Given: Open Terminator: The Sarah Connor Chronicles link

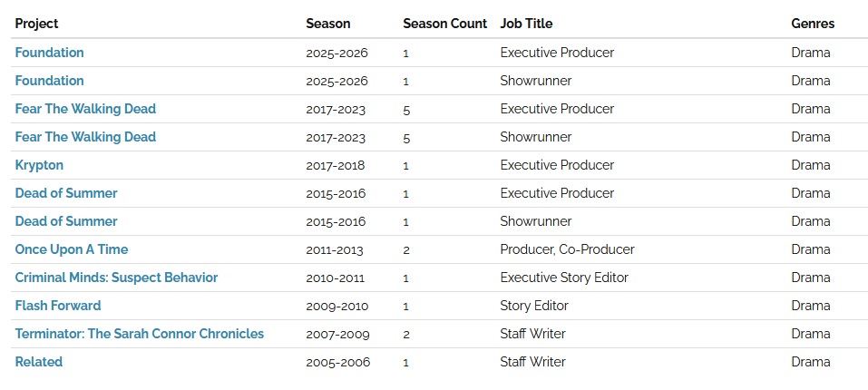Looking at the screenshot, I should [140, 334].
